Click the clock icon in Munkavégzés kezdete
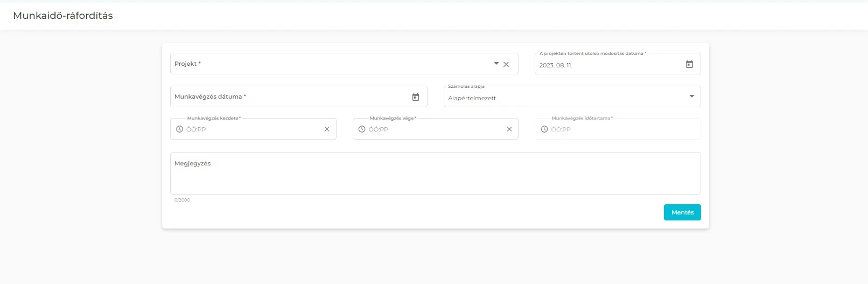 (179, 129)
